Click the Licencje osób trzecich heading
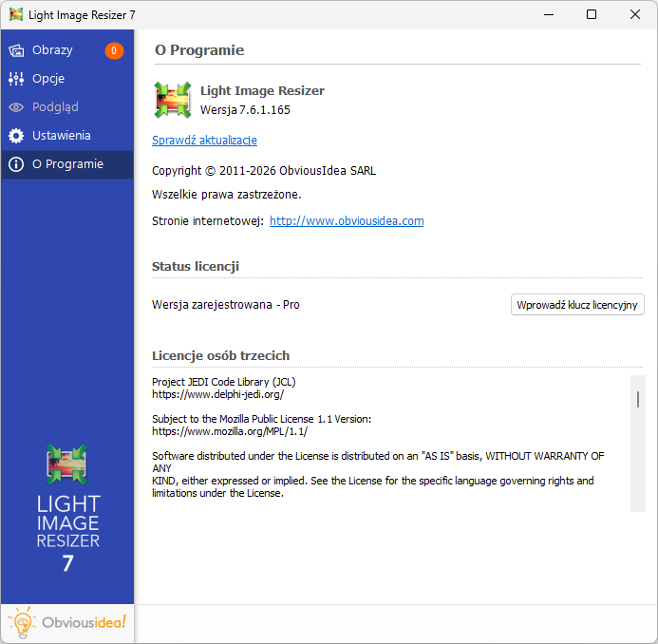The height and width of the screenshot is (644, 658). [220, 356]
